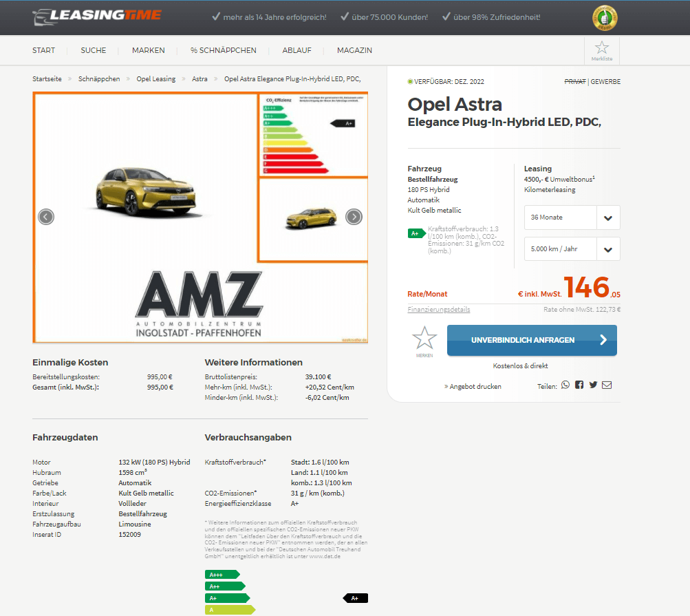690x616 pixels.
Task: Open SUCHE in main navigation
Action: coord(94,50)
